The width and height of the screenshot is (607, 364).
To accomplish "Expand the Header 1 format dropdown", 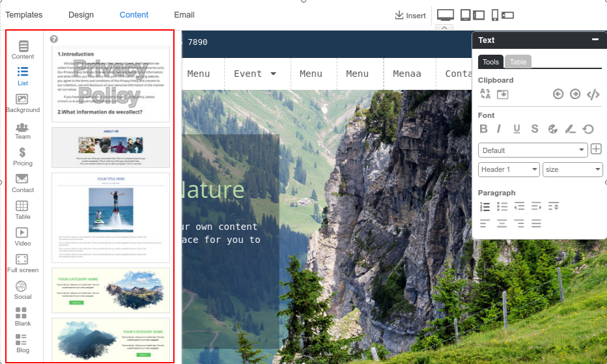I will point(509,169).
